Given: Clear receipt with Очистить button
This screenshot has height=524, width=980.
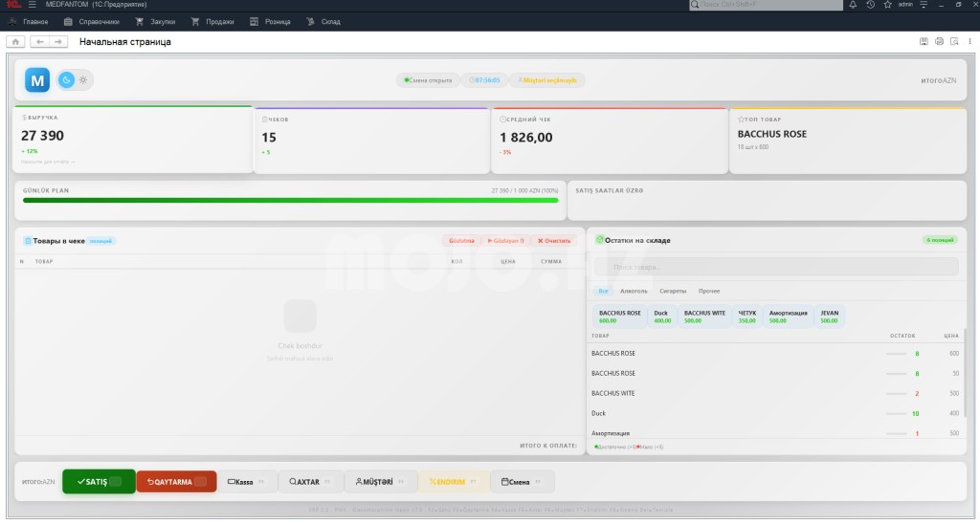Looking at the screenshot, I should coord(554,240).
